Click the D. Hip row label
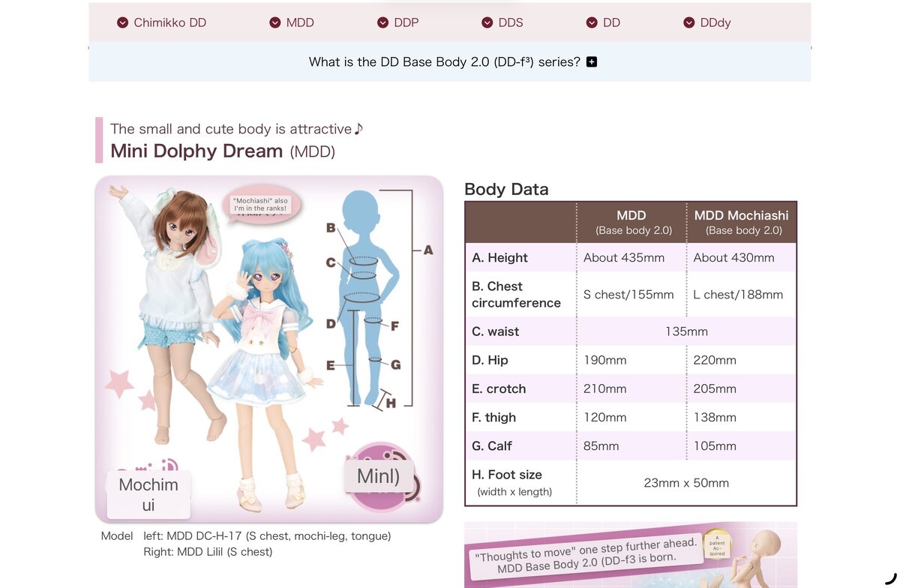This screenshot has height=588, width=900. point(490,360)
